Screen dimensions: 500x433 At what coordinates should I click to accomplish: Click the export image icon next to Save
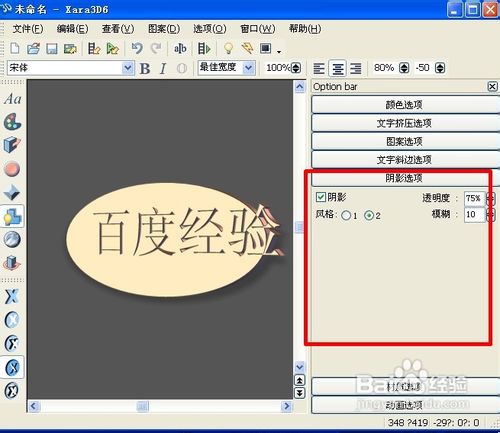click(70, 49)
